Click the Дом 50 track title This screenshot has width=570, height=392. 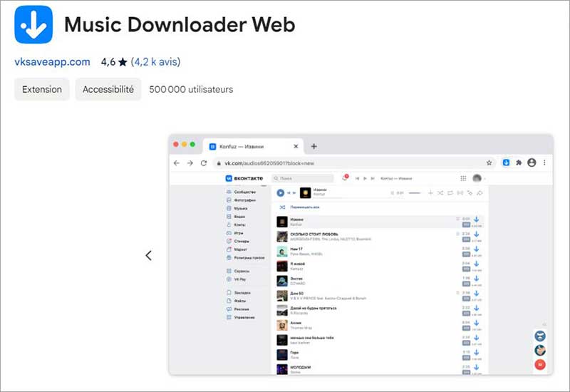296,293
